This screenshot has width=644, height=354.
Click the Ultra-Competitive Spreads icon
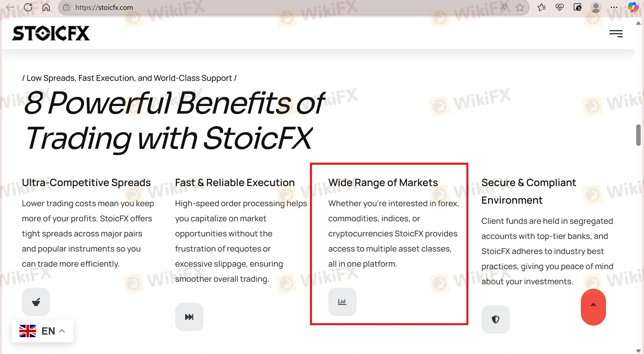click(36, 302)
